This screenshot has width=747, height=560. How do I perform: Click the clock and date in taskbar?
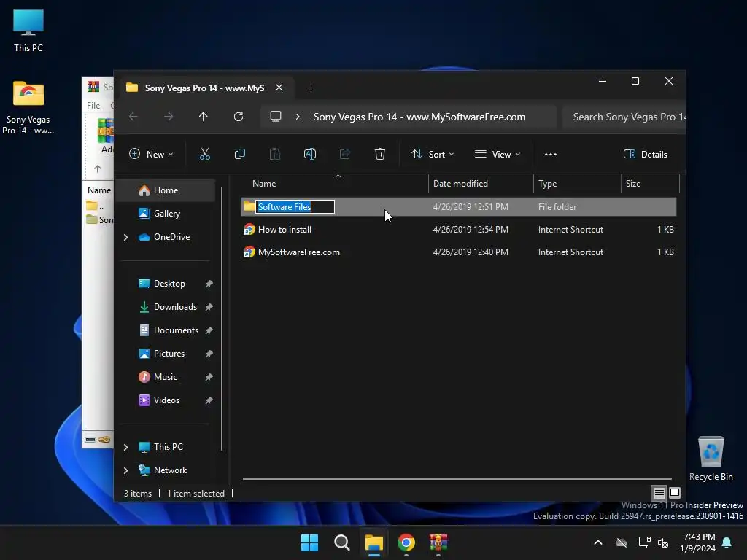click(x=698, y=542)
